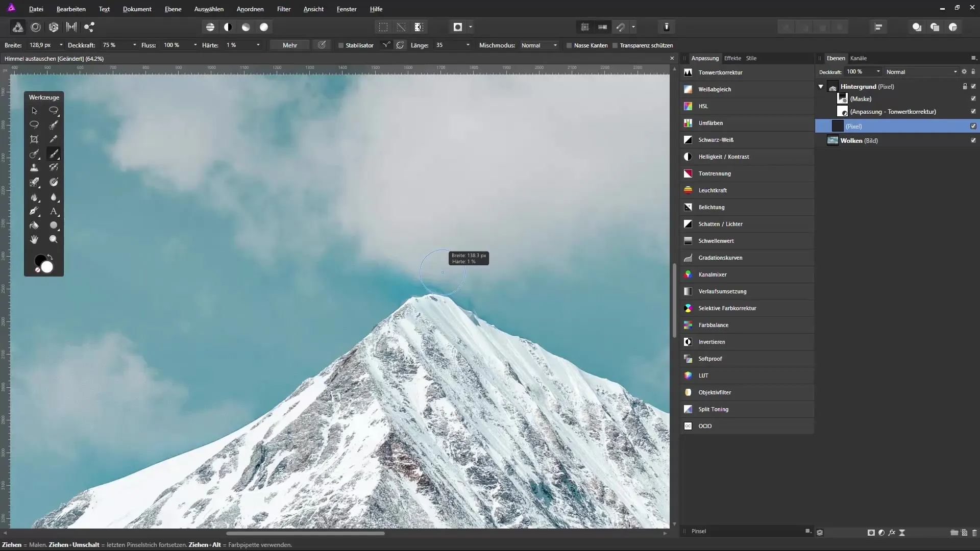Select the Blur (droplet) tool

tap(54, 197)
